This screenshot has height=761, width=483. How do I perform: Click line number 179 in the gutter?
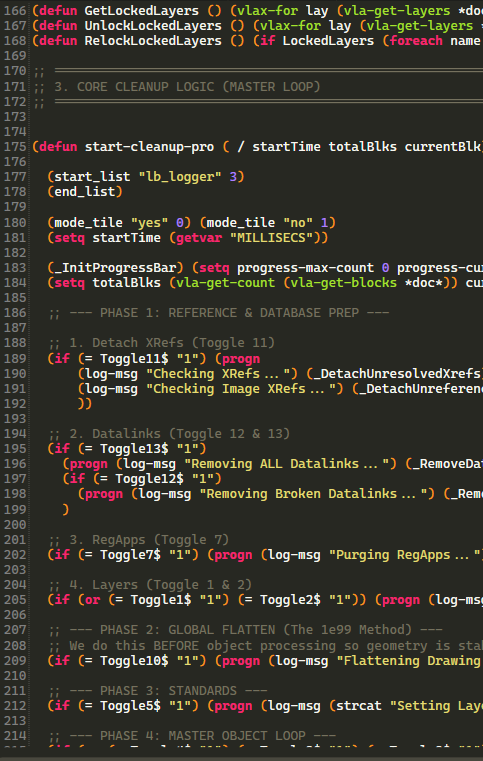click(15, 207)
